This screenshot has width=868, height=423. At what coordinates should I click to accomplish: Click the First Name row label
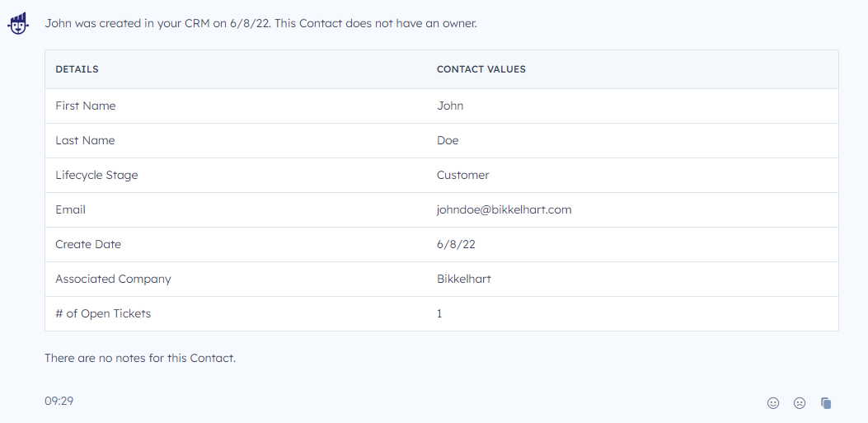(x=85, y=106)
